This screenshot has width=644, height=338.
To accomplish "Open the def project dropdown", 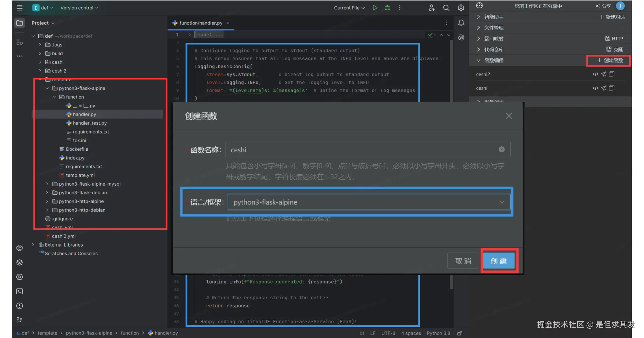I will coord(43,8).
